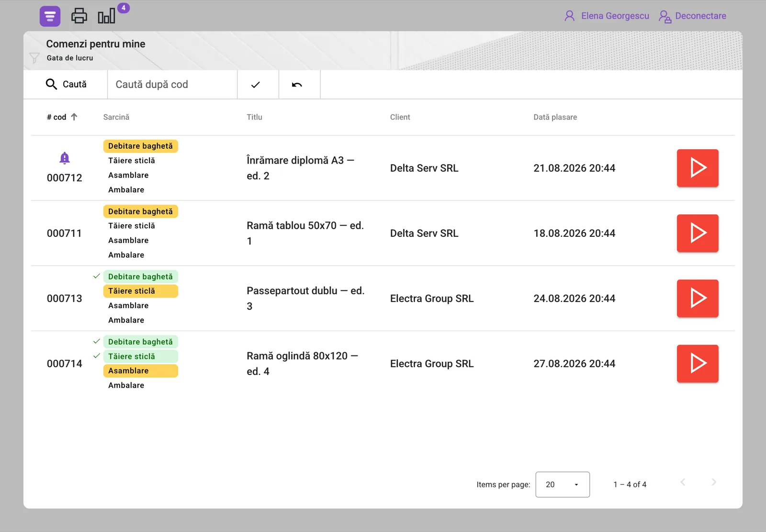Click Elena Georgescu user profile link
Screen dimensions: 766x532
(x=607, y=16)
